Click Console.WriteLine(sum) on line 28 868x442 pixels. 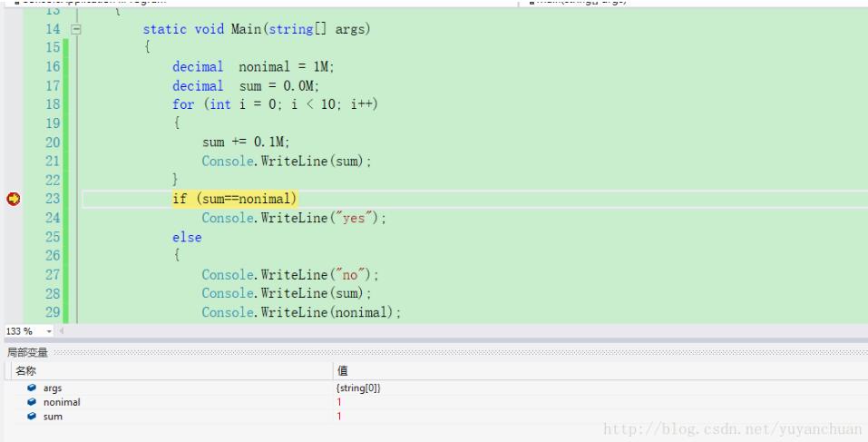coord(287,293)
